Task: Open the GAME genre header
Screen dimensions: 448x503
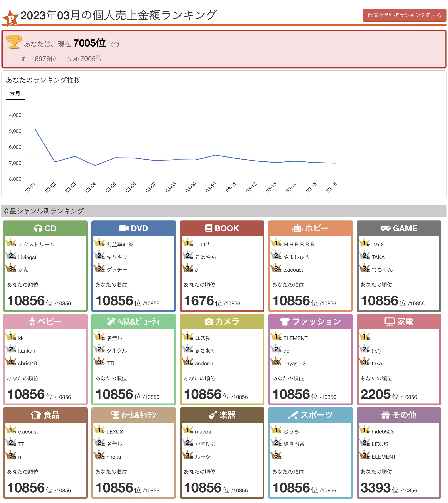Action: pos(399,228)
